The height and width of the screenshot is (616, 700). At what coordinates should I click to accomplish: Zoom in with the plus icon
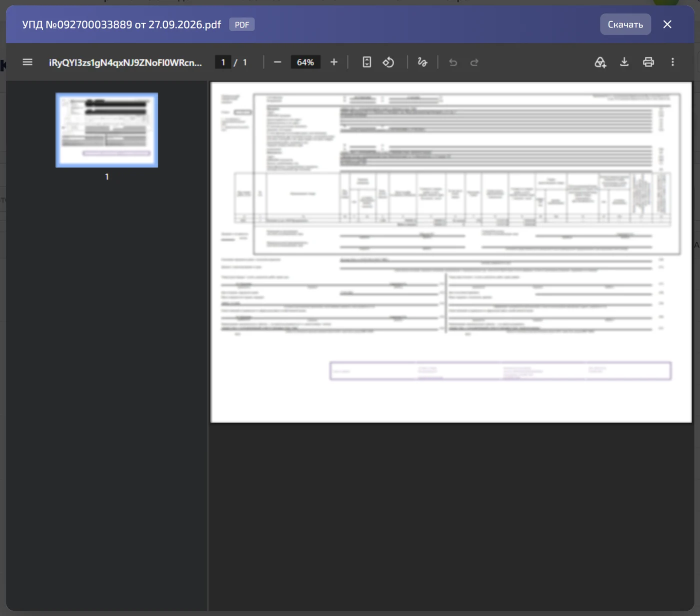334,62
